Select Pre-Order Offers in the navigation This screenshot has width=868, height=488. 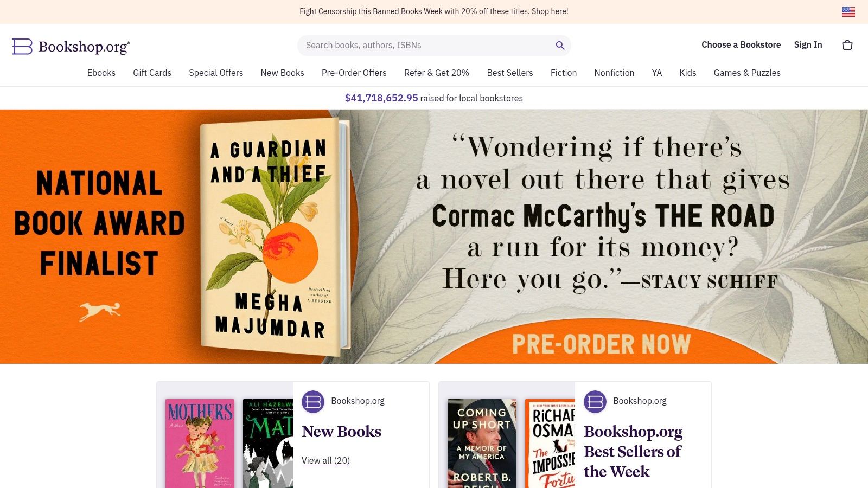tap(354, 73)
